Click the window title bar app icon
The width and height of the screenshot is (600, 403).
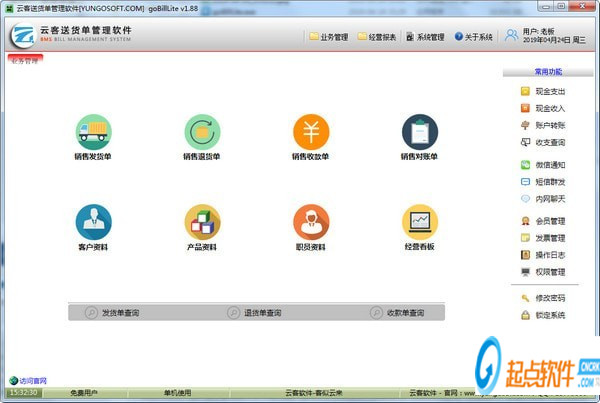point(10,8)
